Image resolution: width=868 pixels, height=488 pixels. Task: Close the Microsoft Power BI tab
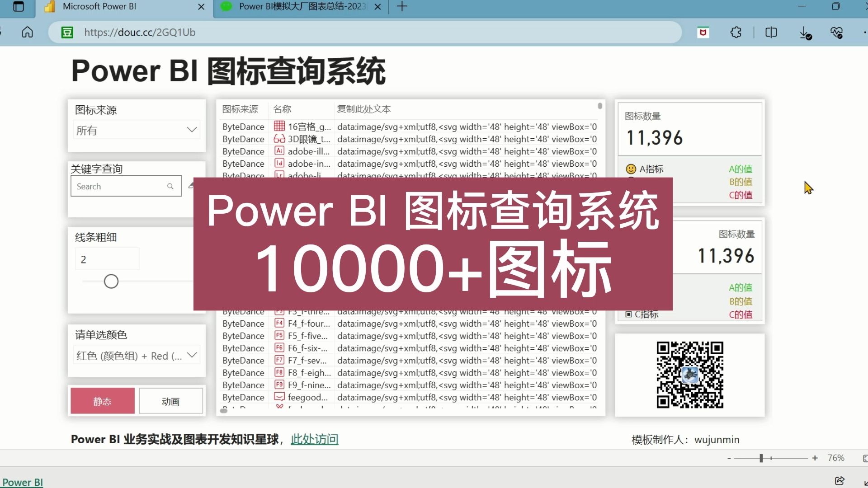[201, 7]
